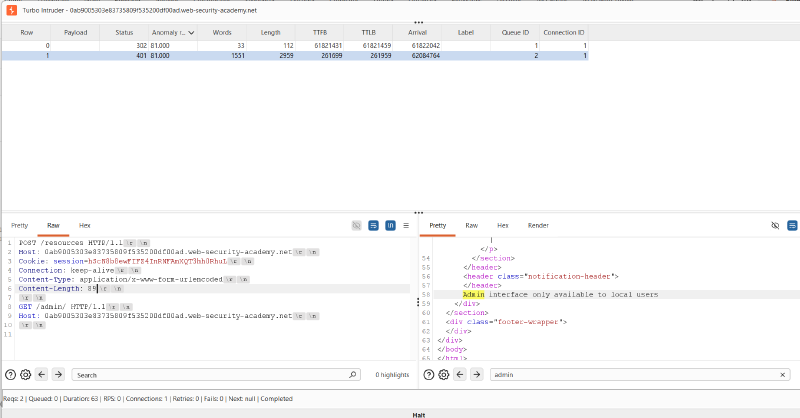Click the vertical splitter handle between request and response
This screenshot has height=418, width=800.
(418, 302)
